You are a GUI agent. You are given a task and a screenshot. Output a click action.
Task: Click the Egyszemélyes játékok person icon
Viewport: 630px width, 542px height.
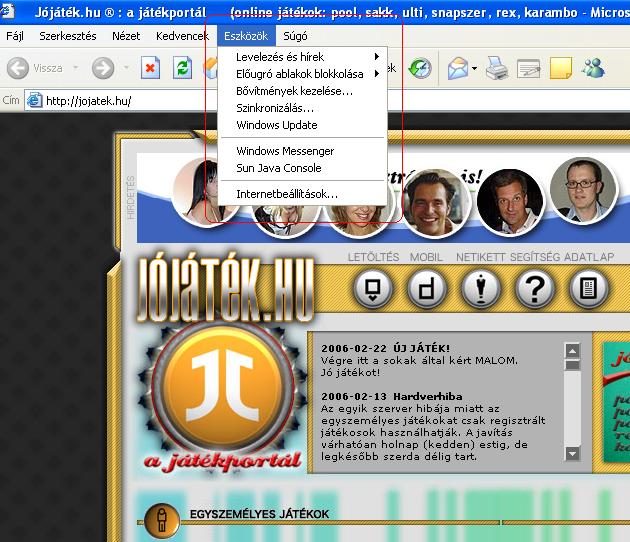162,520
